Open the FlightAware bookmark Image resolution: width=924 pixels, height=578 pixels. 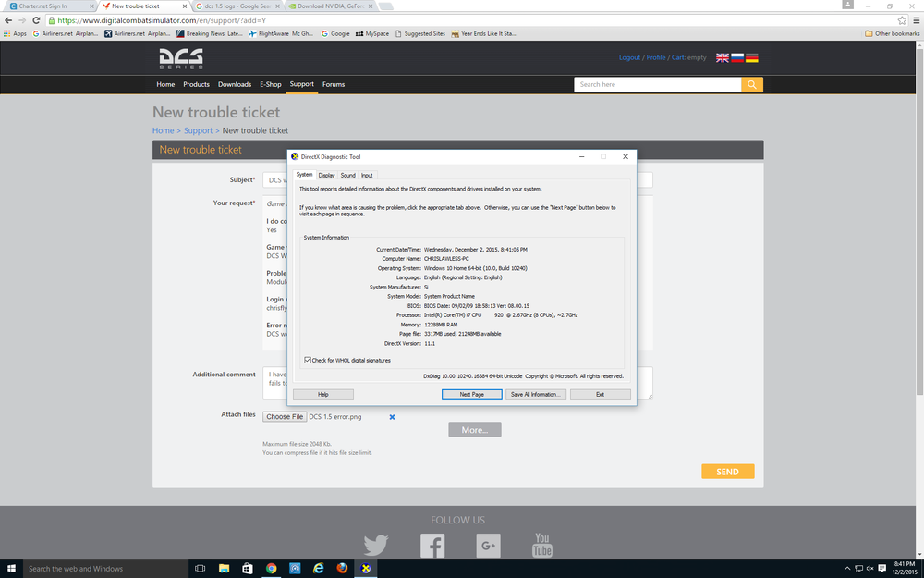click(281, 33)
